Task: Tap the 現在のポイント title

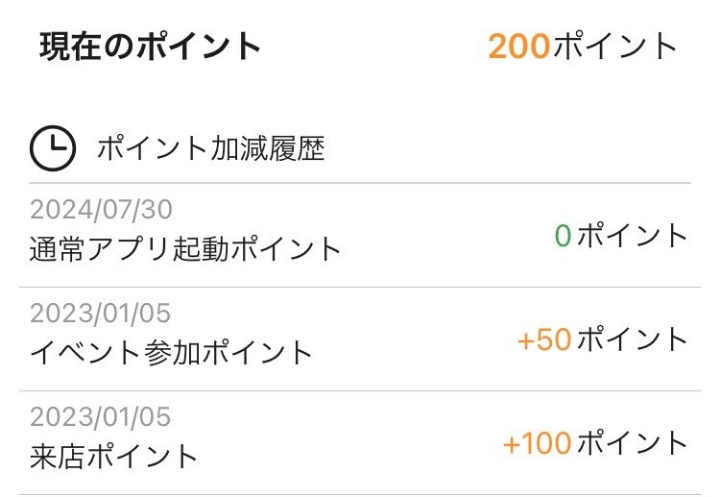Action: click(150, 47)
